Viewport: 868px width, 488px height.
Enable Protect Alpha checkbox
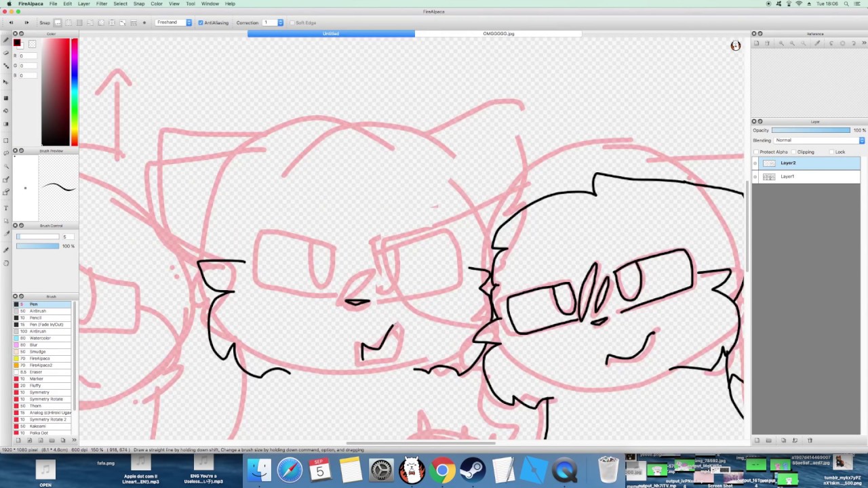[x=756, y=152]
